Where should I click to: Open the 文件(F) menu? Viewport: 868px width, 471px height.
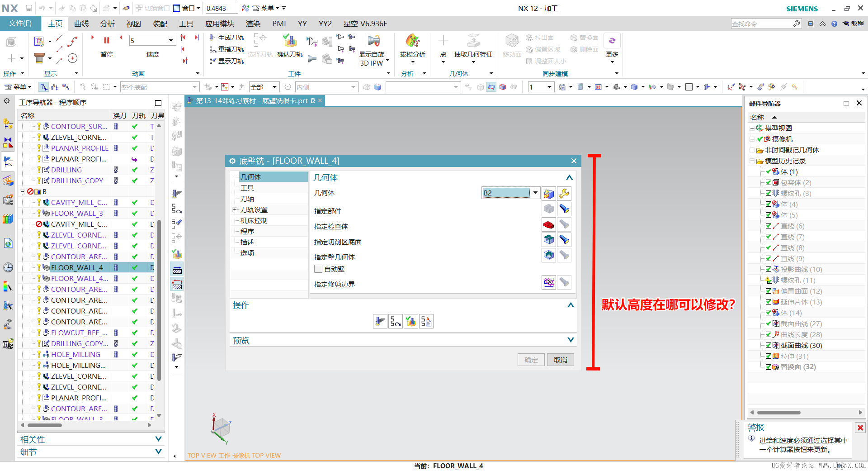(20, 23)
